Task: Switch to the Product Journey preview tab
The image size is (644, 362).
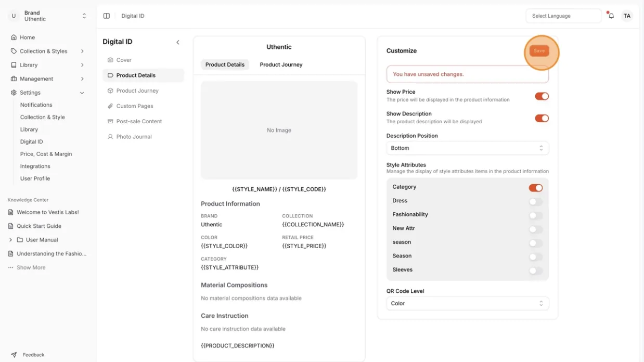Action: click(281, 64)
